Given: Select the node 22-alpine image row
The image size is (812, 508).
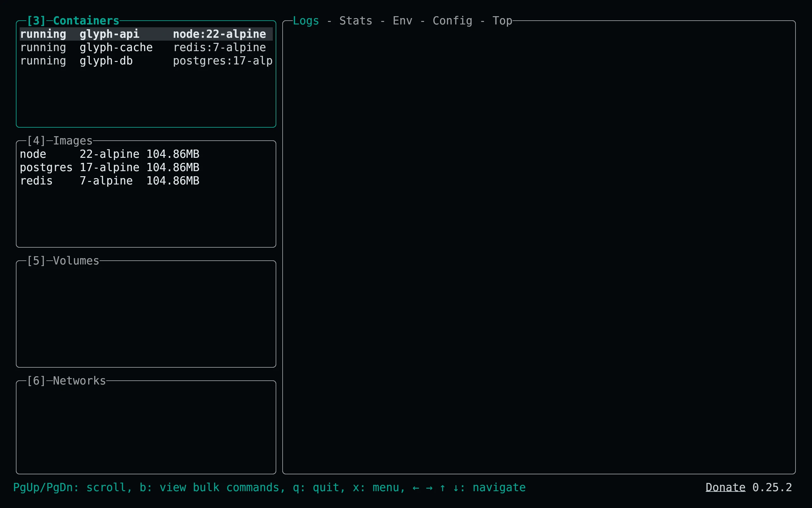Looking at the screenshot, I should tap(146, 154).
